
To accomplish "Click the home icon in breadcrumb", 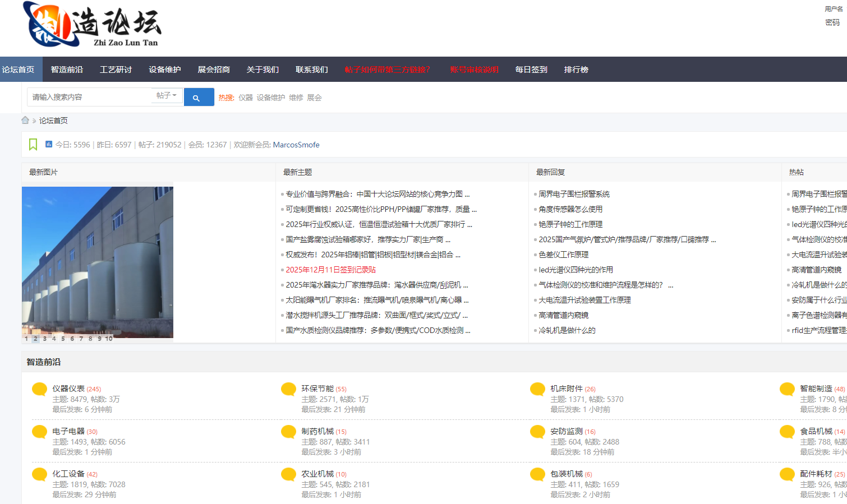I will coord(25,121).
